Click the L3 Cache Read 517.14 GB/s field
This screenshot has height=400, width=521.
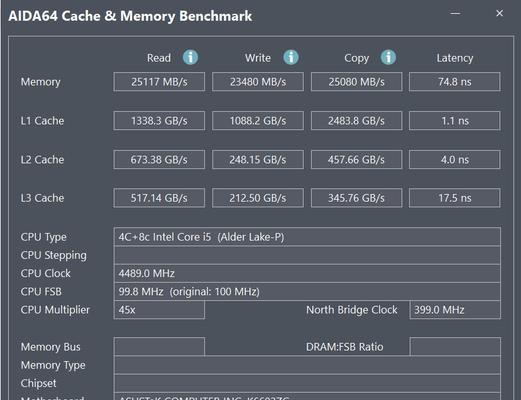tap(159, 198)
